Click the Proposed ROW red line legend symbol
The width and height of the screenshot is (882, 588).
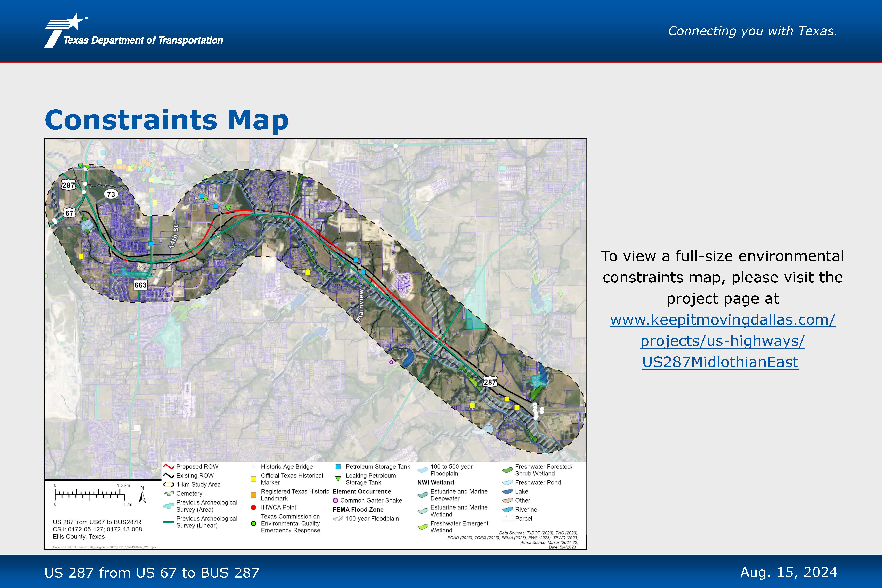coord(169,467)
